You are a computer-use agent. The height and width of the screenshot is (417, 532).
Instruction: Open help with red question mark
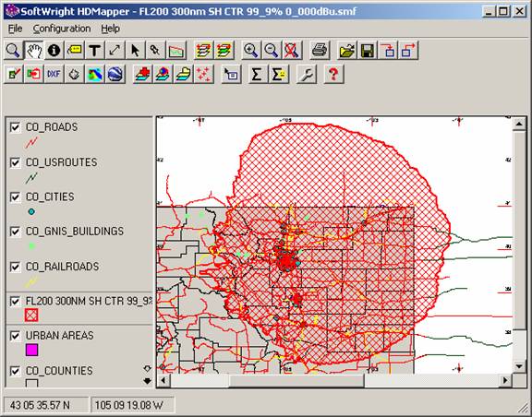[x=333, y=74]
